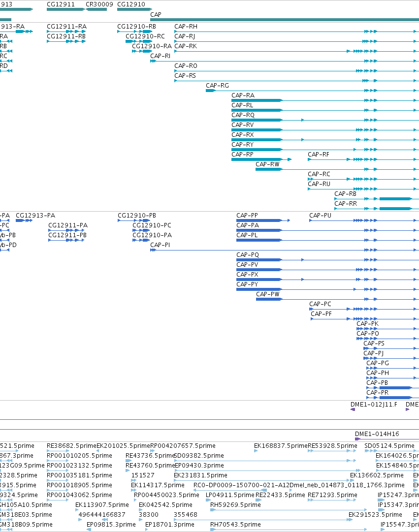The width and height of the screenshot is (419, 532).
Task: Select EST EK231831.5prime
Action: point(201,475)
